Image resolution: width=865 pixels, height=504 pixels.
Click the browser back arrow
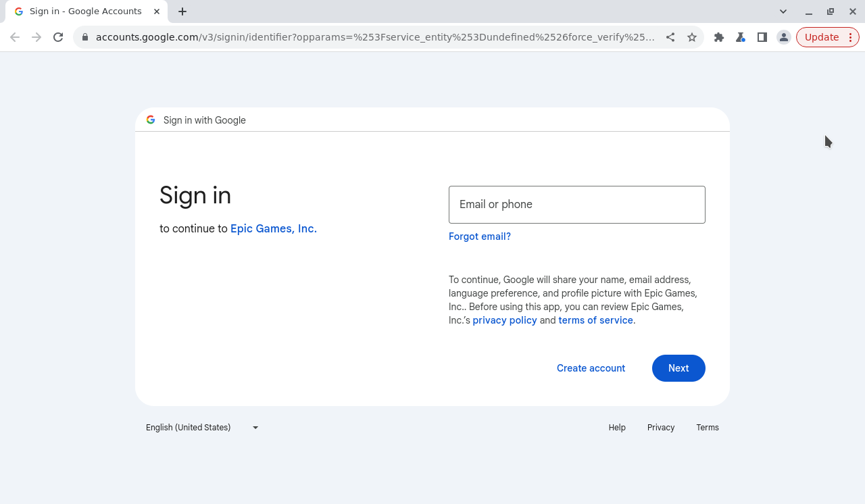(15, 37)
